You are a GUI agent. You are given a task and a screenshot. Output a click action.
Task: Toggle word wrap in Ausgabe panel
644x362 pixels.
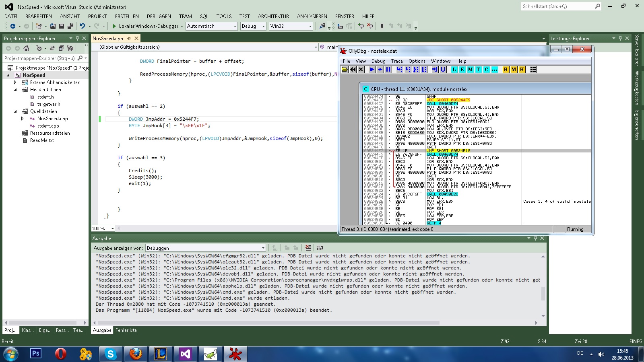click(x=320, y=248)
